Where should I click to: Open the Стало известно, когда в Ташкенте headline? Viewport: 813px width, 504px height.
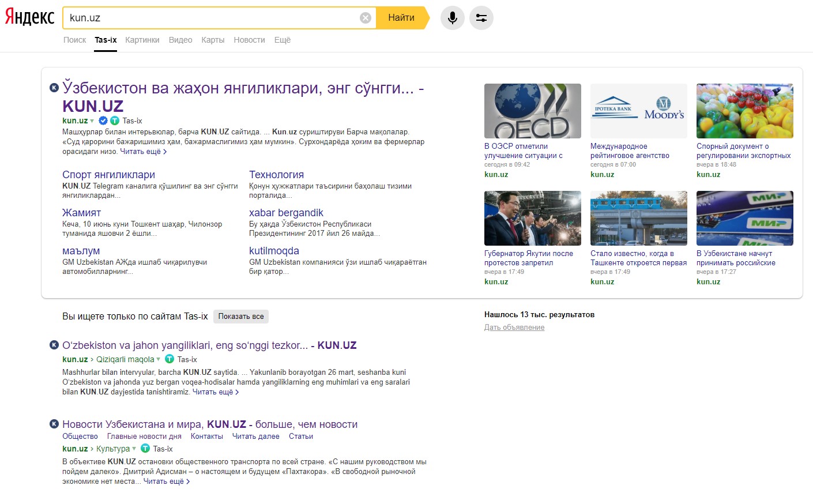[639, 258]
